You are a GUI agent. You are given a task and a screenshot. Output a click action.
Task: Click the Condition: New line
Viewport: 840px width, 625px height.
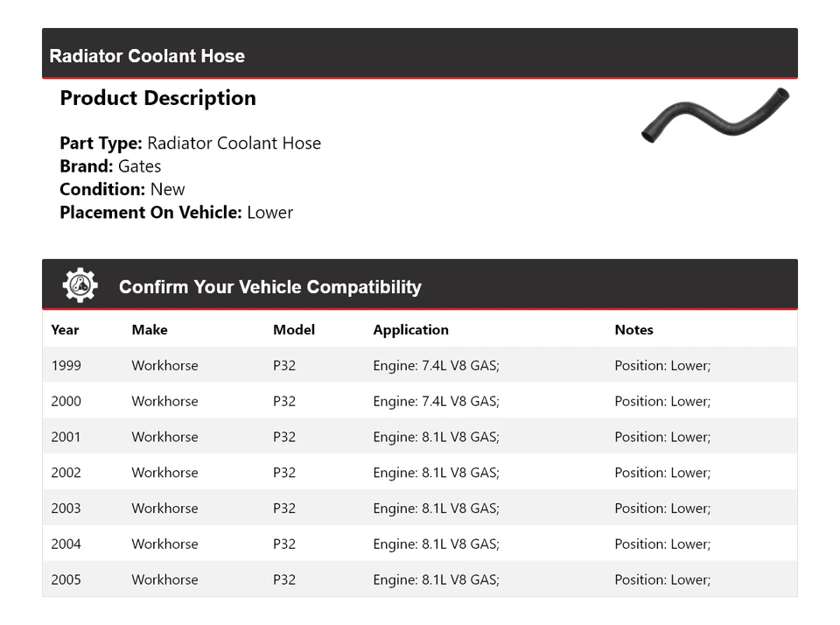pos(122,189)
